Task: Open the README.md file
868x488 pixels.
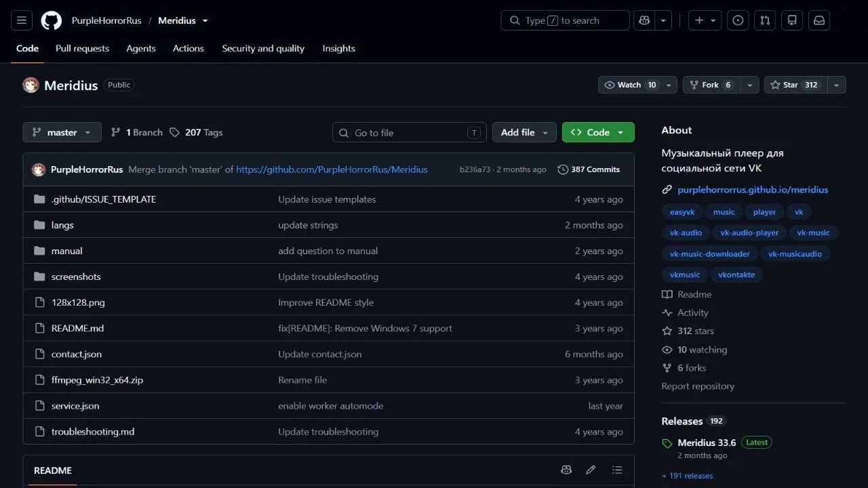Action: tap(78, 328)
